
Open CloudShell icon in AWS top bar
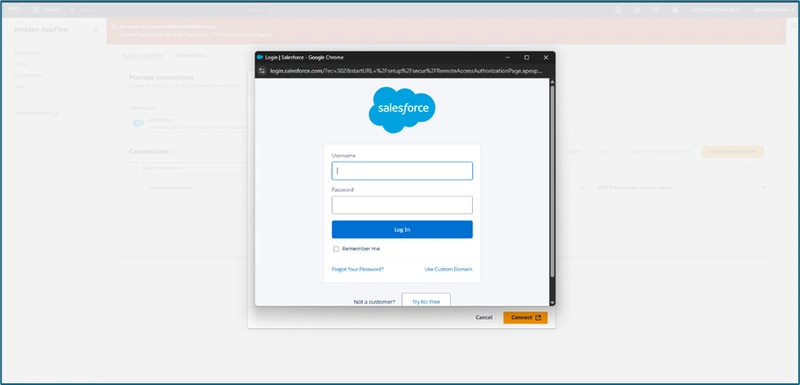(618, 10)
